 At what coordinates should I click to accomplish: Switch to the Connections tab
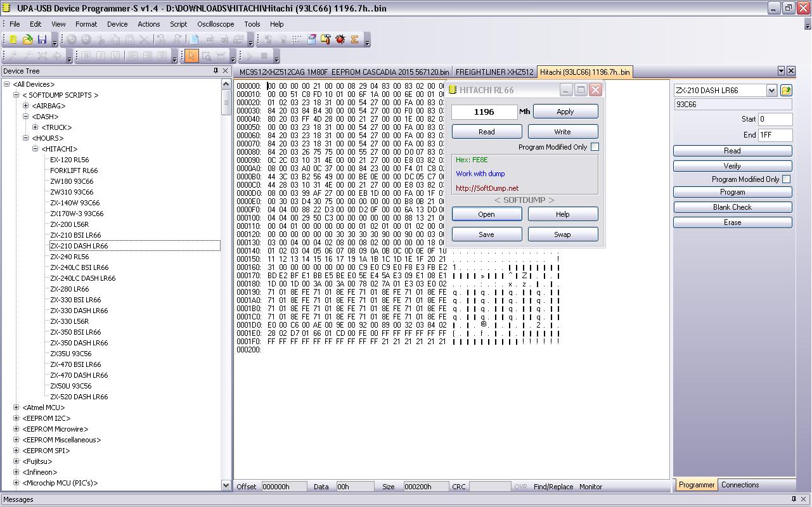pyautogui.click(x=740, y=485)
